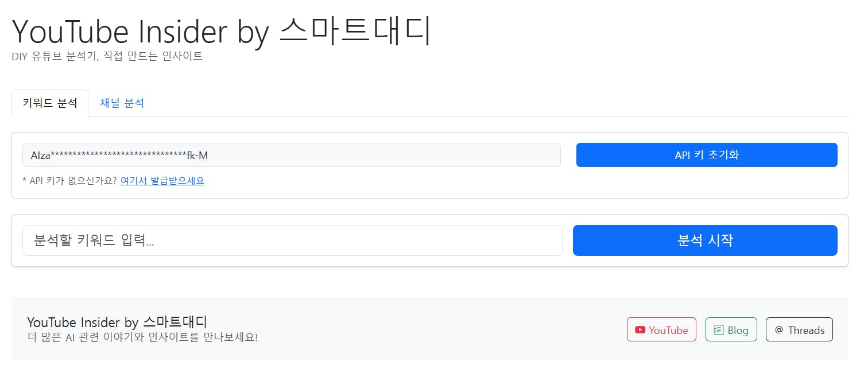Open Threads via footer button label

pyautogui.click(x=806, y=330)
